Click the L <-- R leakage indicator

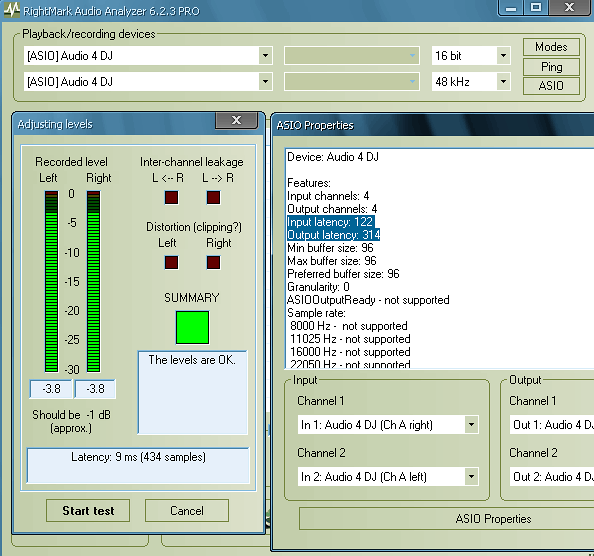(172, 197)
